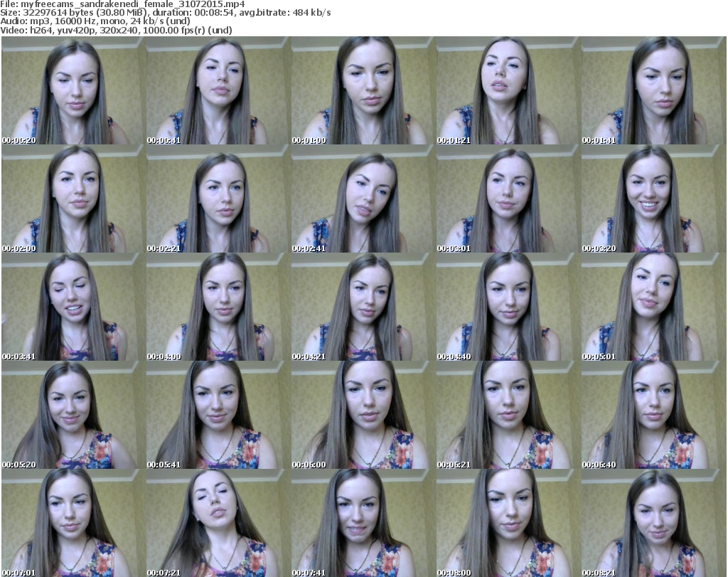
Task: Open the frame stamped 00:04:21
Action: click(363, 307)
